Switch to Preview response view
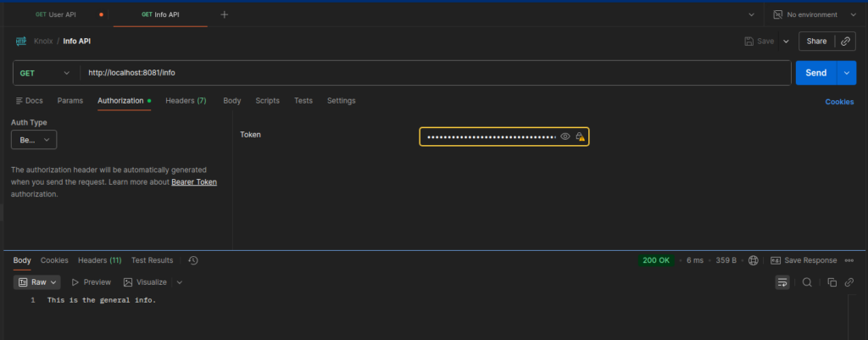868x340 pixels. [92, 282]
